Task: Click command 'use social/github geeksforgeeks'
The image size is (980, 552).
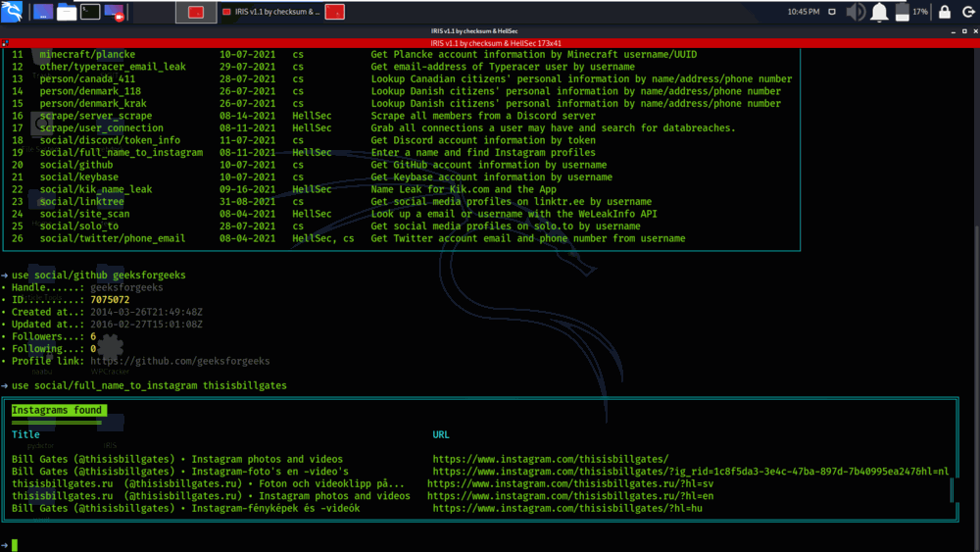Action: click(x=99, y=276)
